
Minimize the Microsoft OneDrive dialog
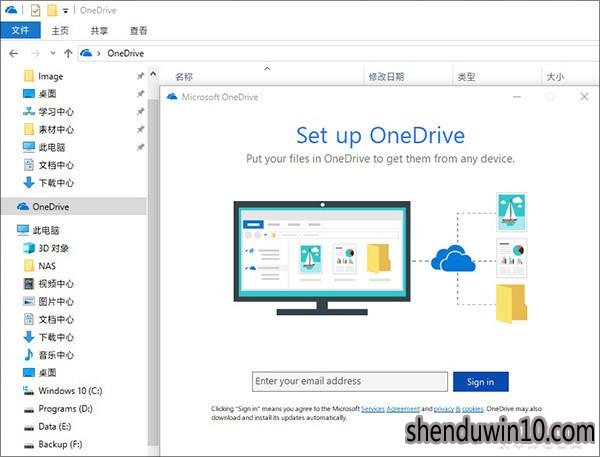click(517, 96)
